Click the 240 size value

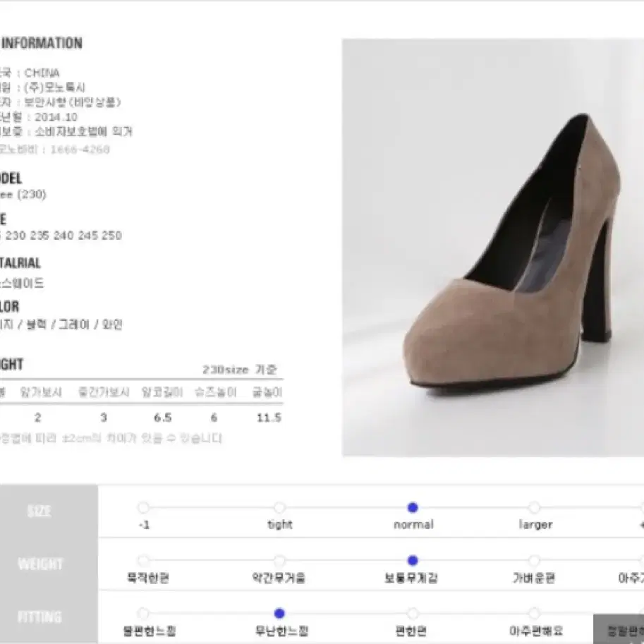[63, 236]
